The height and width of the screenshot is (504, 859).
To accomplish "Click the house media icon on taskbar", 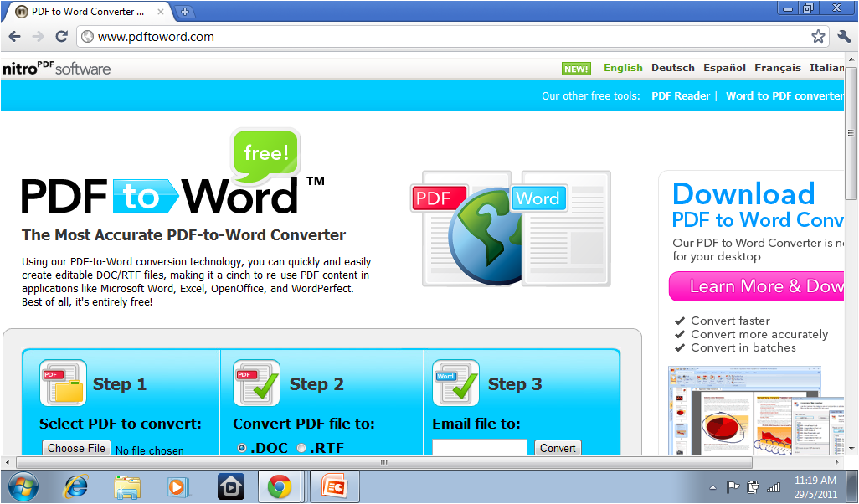I will [230, 486].
